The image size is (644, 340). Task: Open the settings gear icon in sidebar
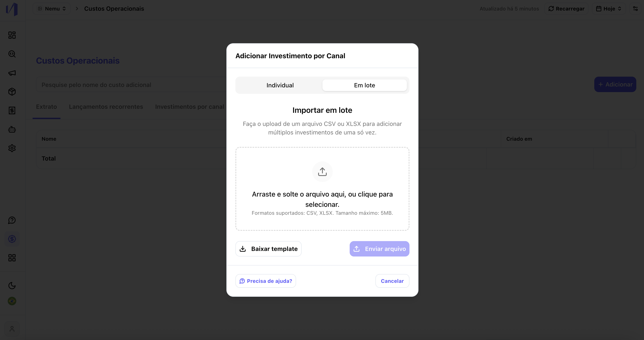(x=12, y=148)
